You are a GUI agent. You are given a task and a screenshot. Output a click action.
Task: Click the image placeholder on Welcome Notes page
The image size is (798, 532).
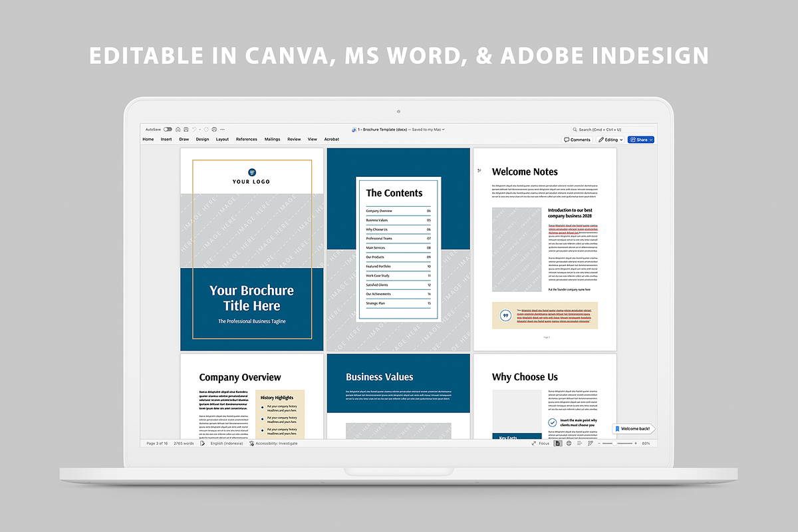[x=517, y=249]
